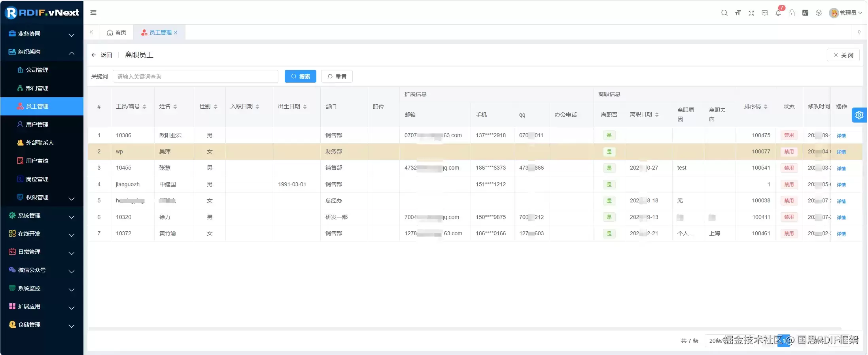Click the horizontal scrollbar under the table
The height and width of the screenshot is (355, 868).
click(x=465, y=328)
